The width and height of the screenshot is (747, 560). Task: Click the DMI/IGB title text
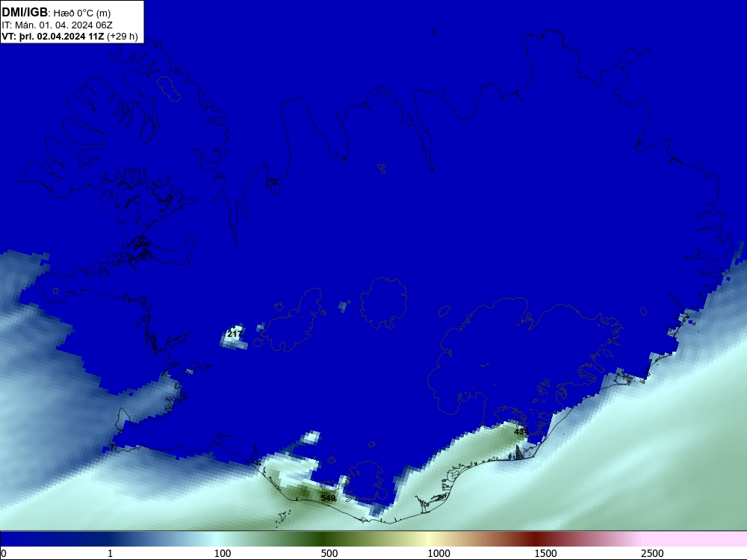coord(25,13)
